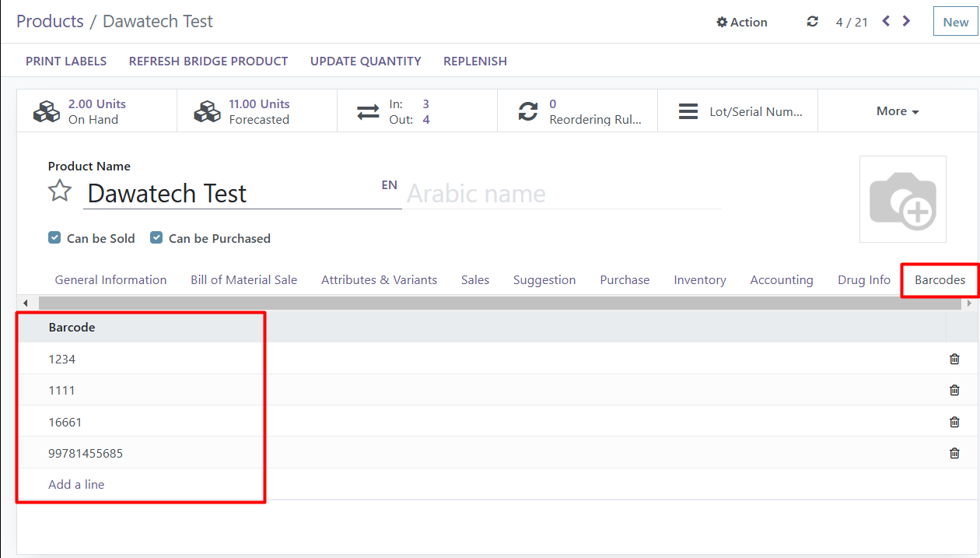The width and height of the screenshot is (980, 558).
Task: Click Refresh Bridge Product button
Action: tap(208, 61)
